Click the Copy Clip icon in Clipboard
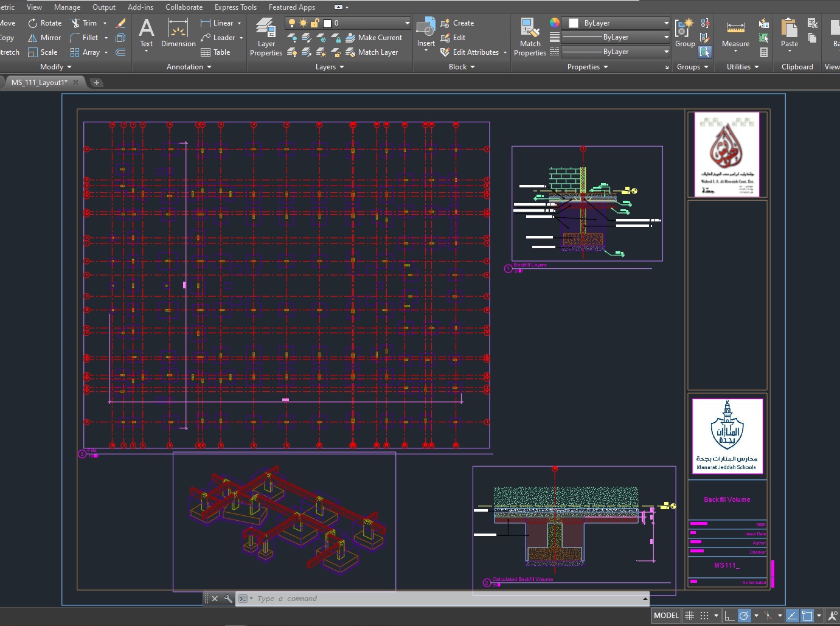Image resolution: width=840 pixels, height=626 pixels. (812, 38)
